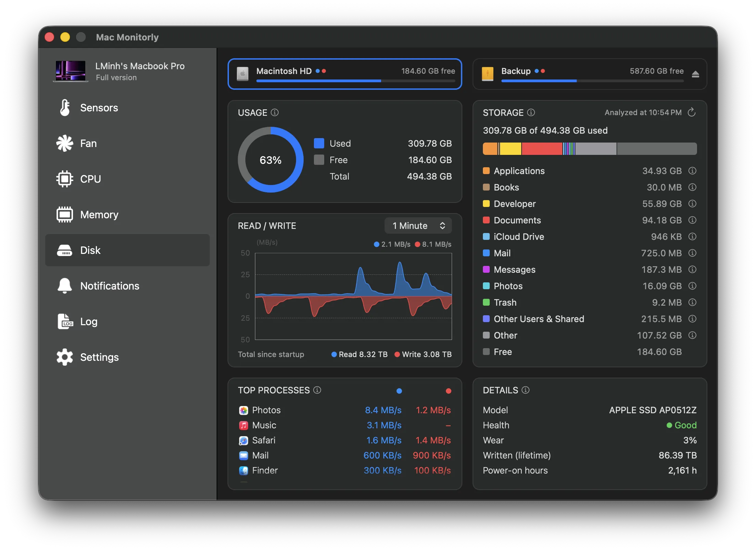Click the Finder process row
The width and height of the screenshot is (756, 551).
[x=345, y=470]
